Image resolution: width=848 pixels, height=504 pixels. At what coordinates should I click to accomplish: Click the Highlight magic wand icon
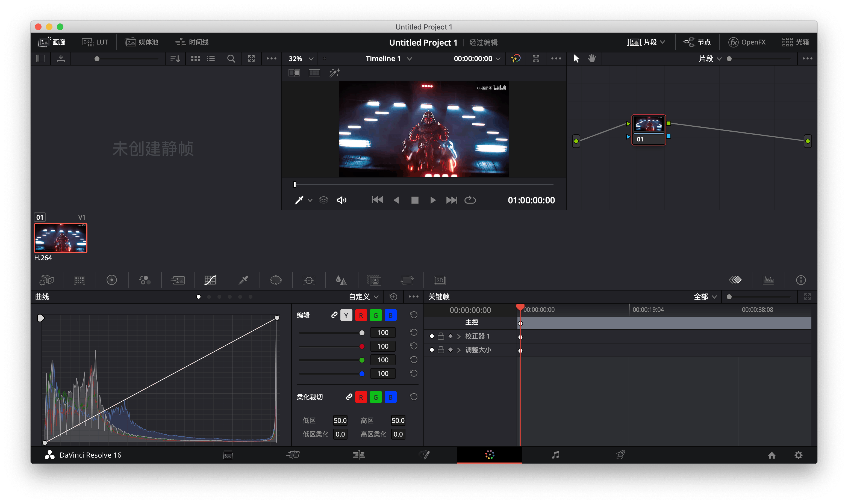(334, 73)
